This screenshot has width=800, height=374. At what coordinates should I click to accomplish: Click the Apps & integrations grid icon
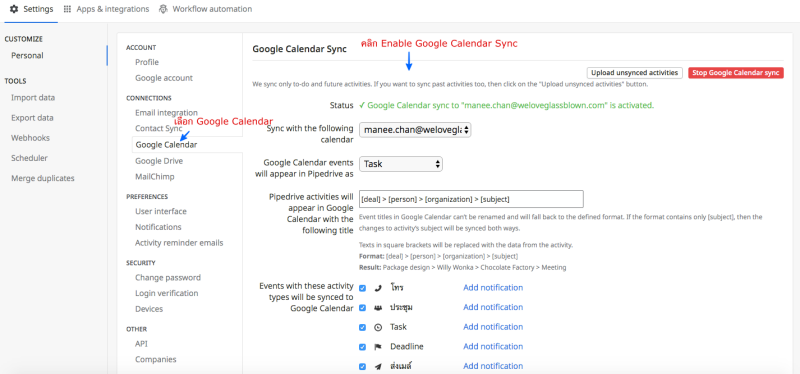67,9
